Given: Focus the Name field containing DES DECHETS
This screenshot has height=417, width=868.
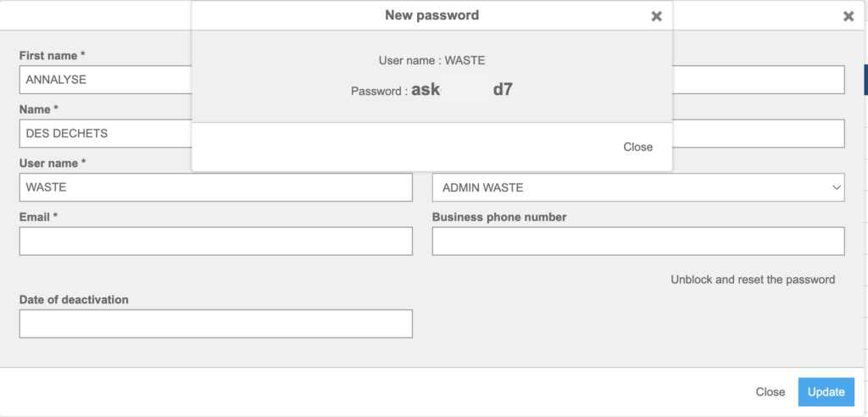Looking at the screenshot, I should point(105,133).
